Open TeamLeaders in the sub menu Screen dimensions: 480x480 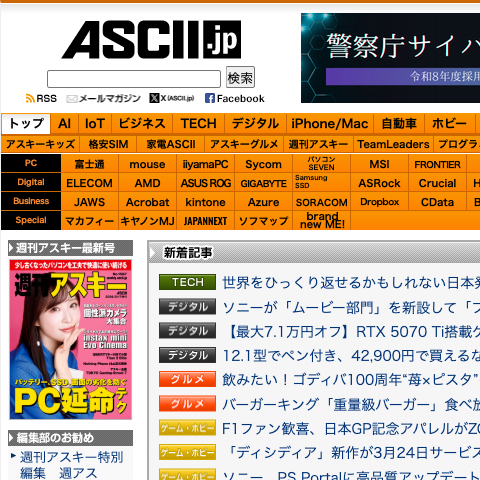tap(393, 144)
